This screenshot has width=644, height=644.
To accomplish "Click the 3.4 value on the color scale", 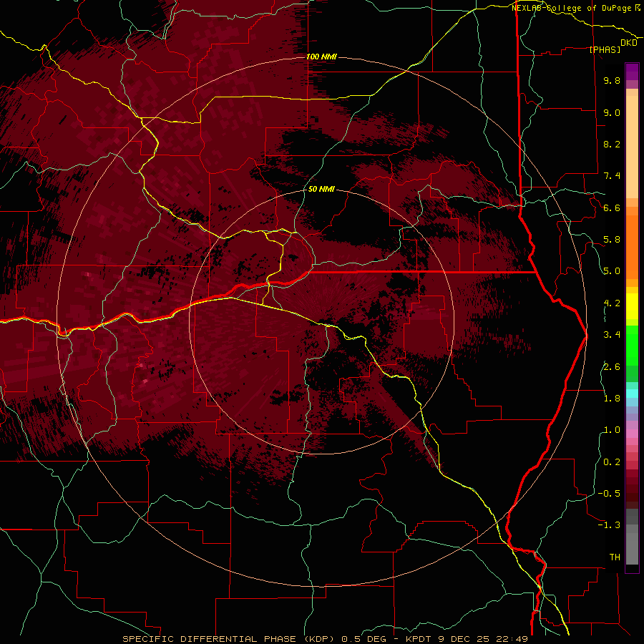I will point(612,335).
